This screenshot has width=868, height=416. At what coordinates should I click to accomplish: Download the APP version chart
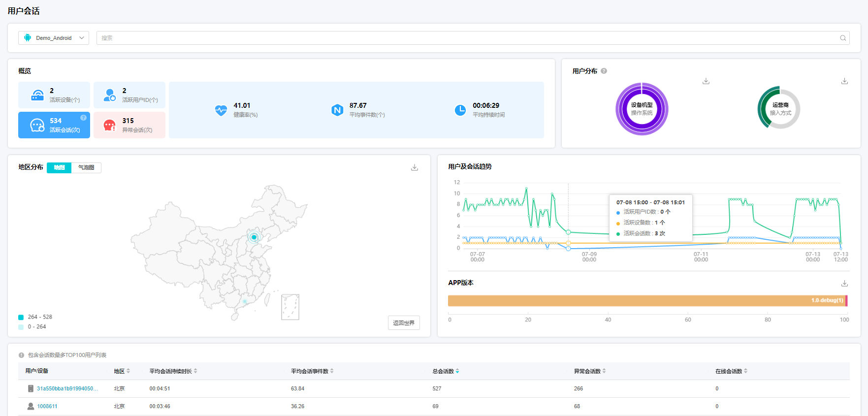point(844,283)
